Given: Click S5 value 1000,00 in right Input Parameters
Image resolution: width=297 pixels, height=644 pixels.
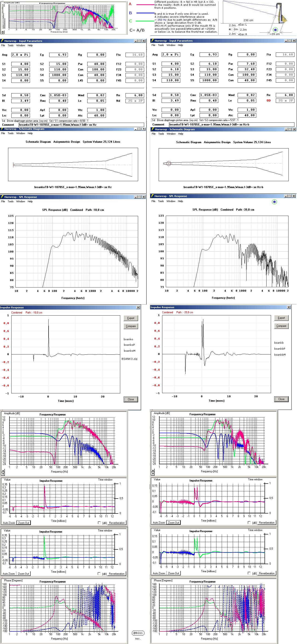Looking at the screenshot, I should (x=209, y=80).
